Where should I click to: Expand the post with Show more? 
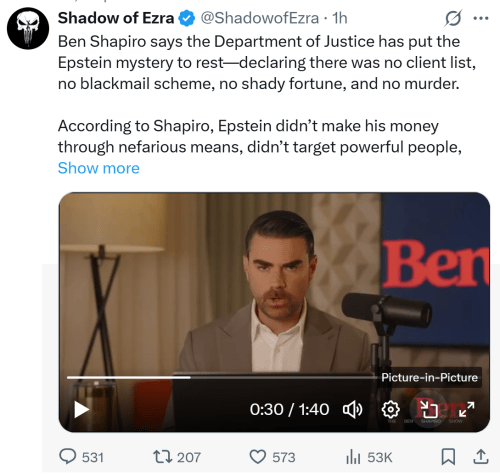point(99,168)
